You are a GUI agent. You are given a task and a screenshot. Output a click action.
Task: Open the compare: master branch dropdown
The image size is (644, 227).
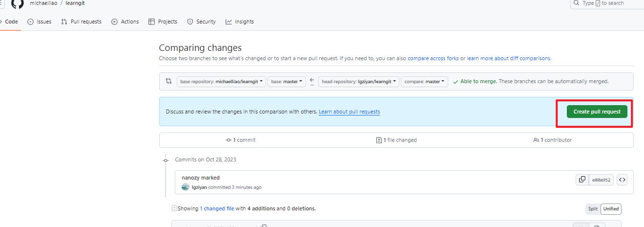425,82
